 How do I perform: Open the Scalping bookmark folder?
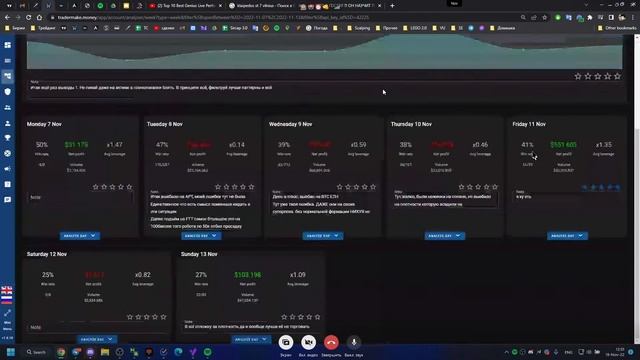point(359,28)
